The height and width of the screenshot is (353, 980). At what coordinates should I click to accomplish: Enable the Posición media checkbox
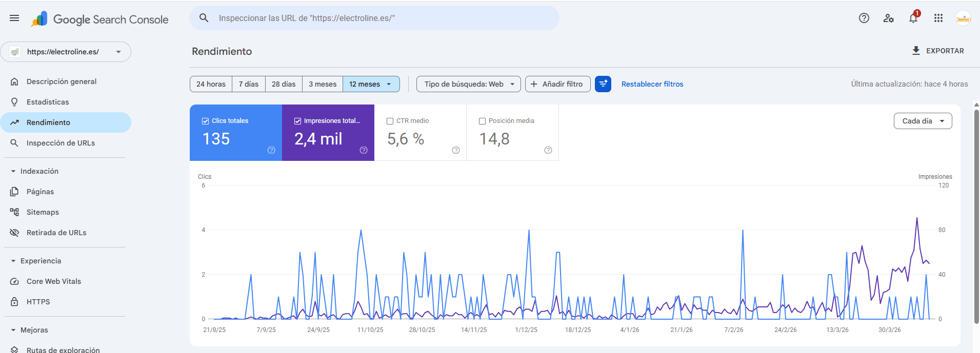click(x=482, y=121)
